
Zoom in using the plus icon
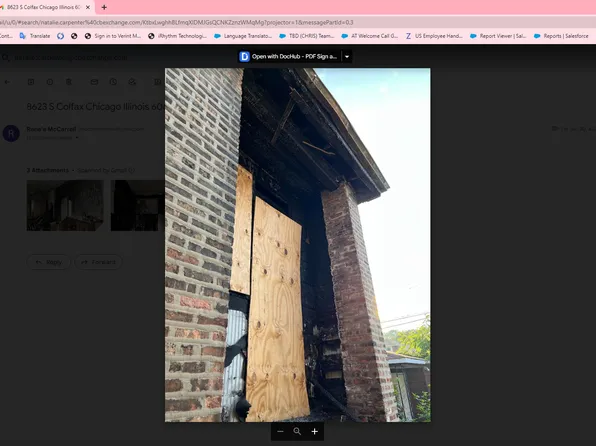point(314,432)
